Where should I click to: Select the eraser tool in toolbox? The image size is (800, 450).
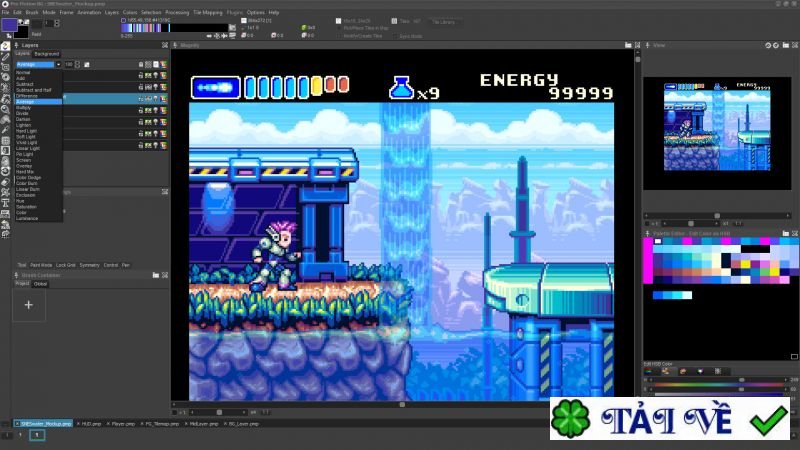pos(6,182)
